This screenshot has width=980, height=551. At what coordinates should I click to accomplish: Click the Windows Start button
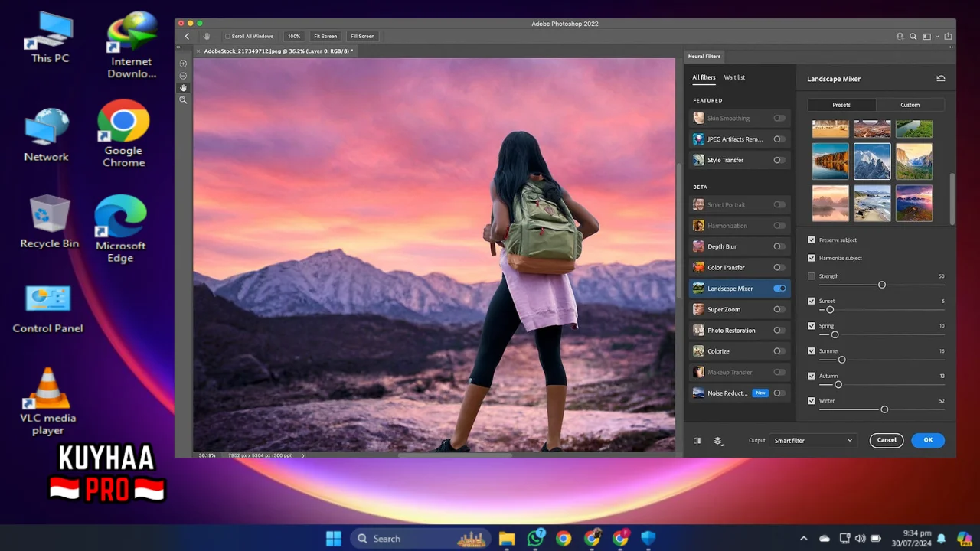[x=334, y=539]
